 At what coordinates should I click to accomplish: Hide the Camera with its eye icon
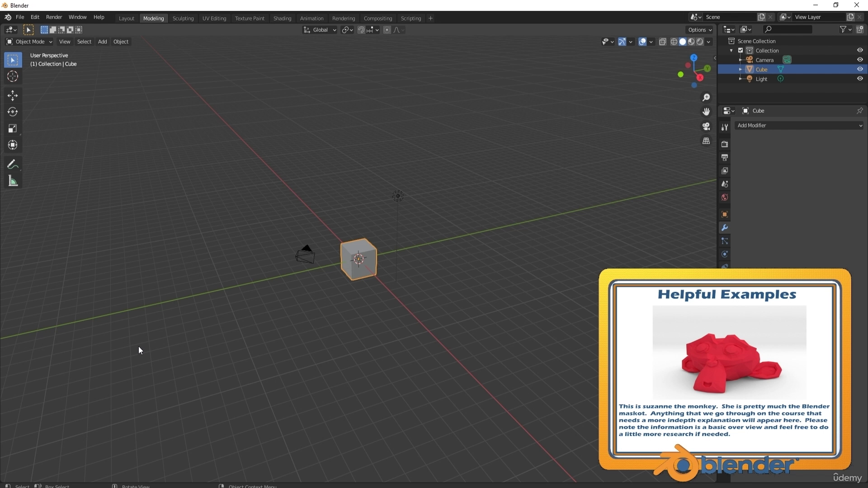(860, 60)
